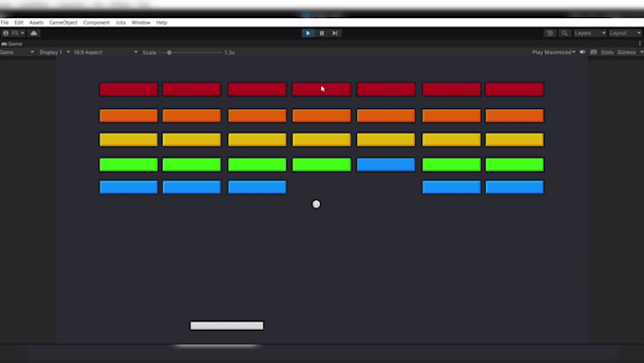Viewport: 644px width, 363px height.
Task: Open the Edit menu
Action: tap(19, 23)
